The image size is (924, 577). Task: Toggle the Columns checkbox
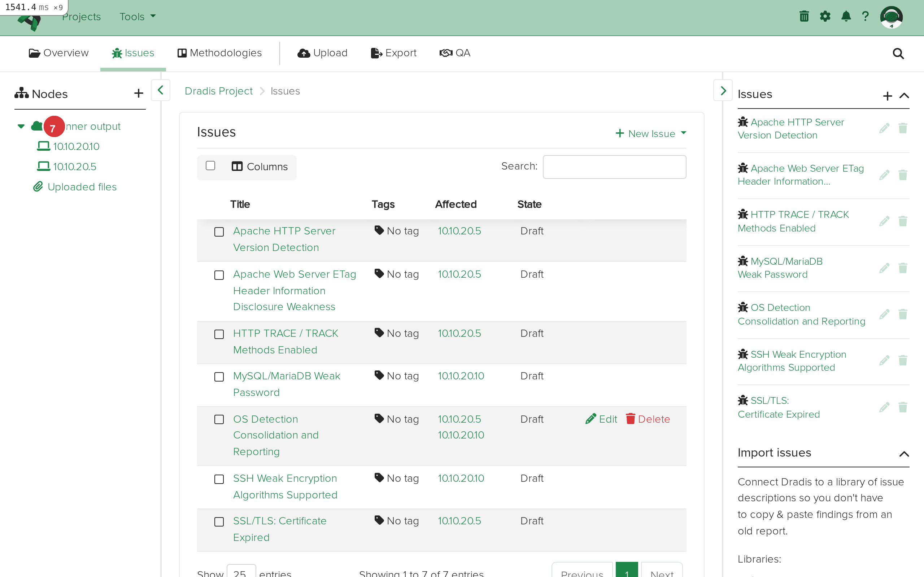[x=211, y=165]
